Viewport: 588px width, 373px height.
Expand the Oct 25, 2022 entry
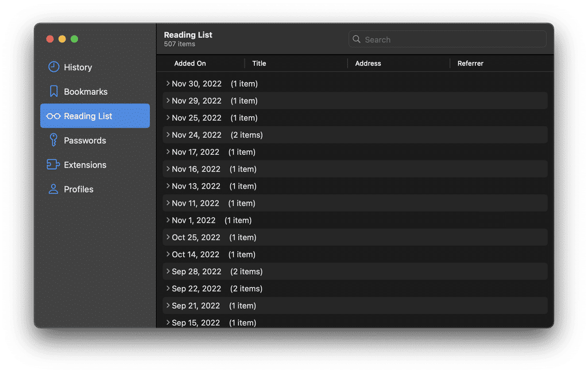(x=167, y=237)
